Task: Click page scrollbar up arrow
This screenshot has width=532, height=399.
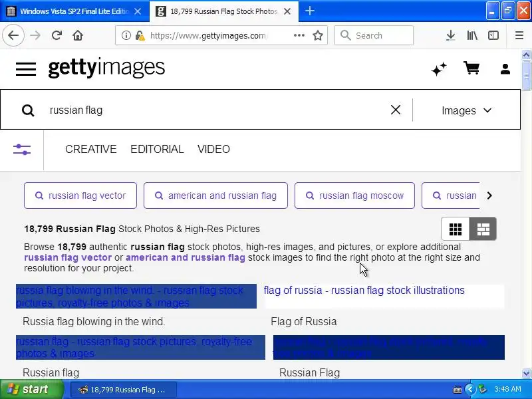Action: pyautogui.click(x=526, y=55)
